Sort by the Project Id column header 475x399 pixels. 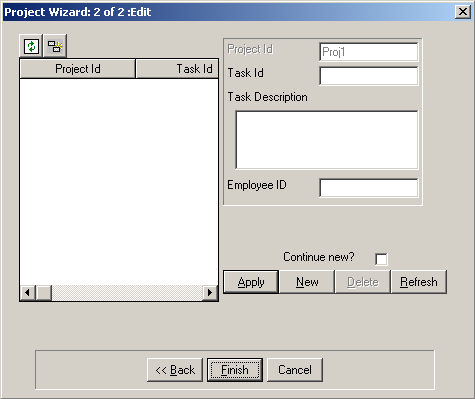click(78, 69)
